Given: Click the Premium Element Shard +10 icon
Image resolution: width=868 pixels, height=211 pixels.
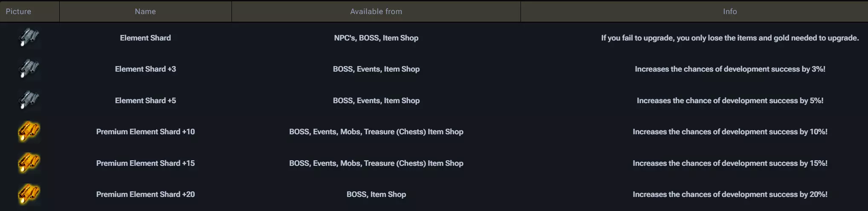Looking at the screenshot, I should (29, 131).
